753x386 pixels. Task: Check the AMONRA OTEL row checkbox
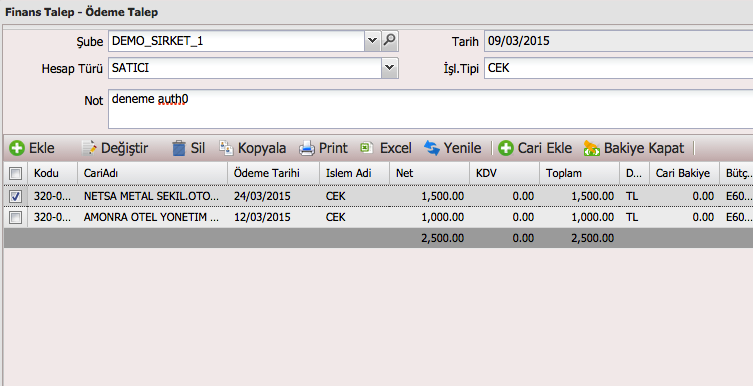pyautogui.click(x=15, y=217)
